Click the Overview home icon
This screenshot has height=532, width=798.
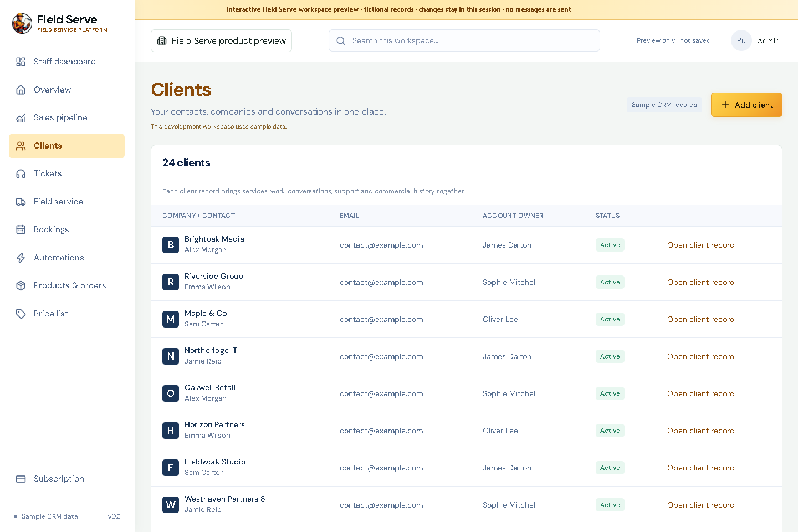[x=21, y=90]
